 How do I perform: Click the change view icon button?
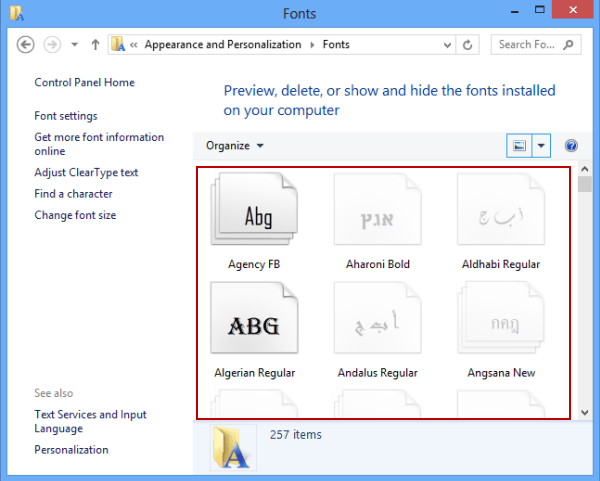pyautogui.click(x=519, y=145)
